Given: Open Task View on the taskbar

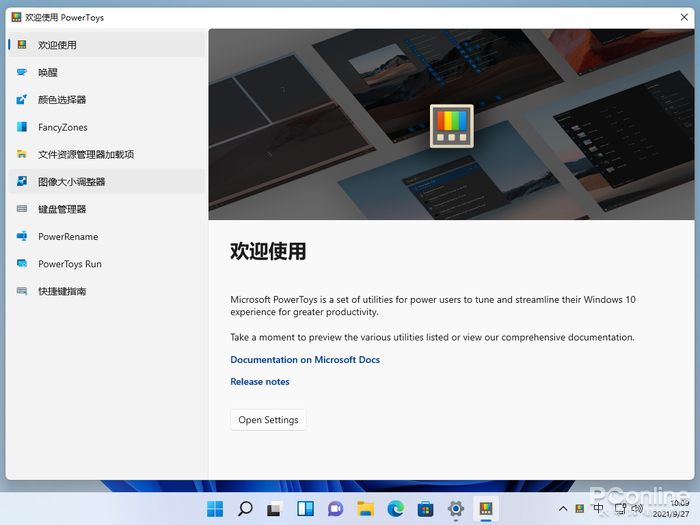Looking at the screenshot, I should [x=275, y=508].
